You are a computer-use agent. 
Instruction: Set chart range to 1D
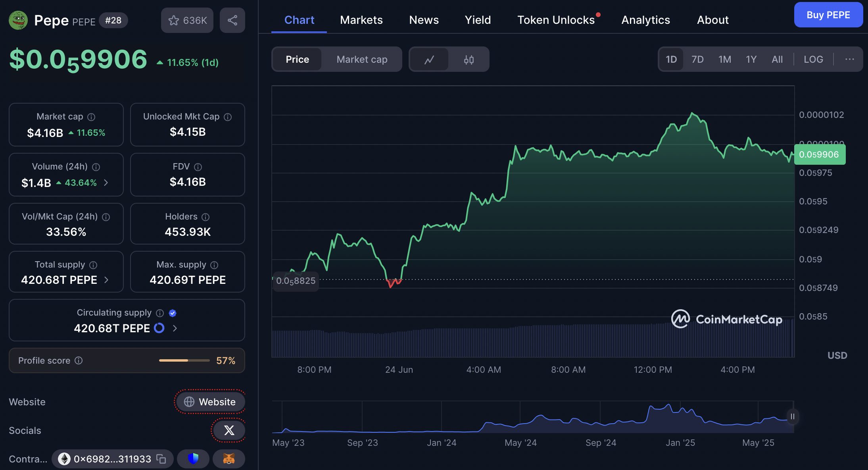pos(671,60)
